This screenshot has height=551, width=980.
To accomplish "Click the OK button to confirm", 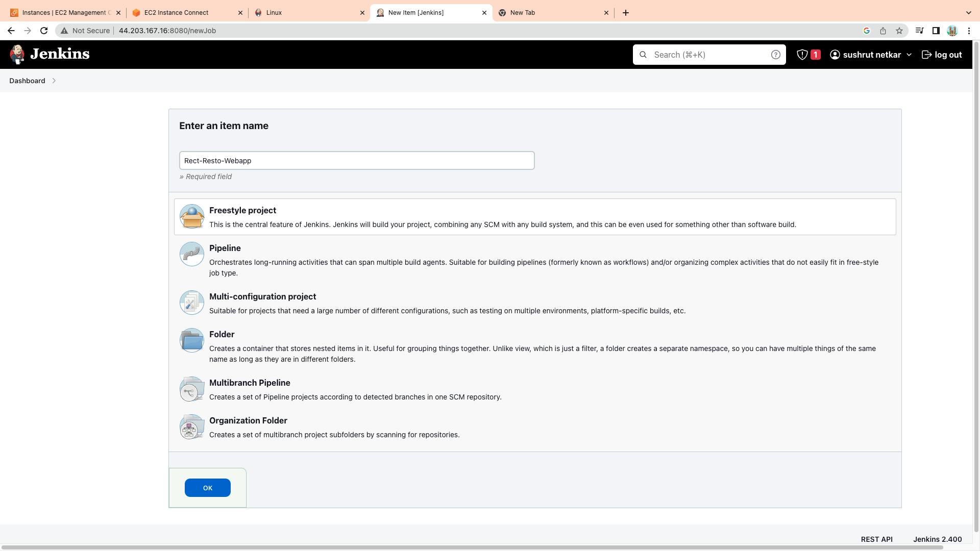I will coord(207,488).
